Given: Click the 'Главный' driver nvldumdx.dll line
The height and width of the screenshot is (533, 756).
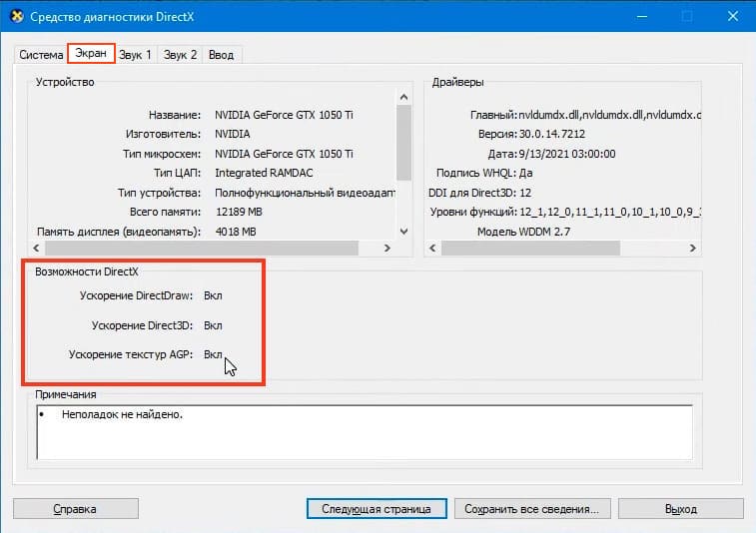Looking at the screenshot, I should tap(585, 115).
